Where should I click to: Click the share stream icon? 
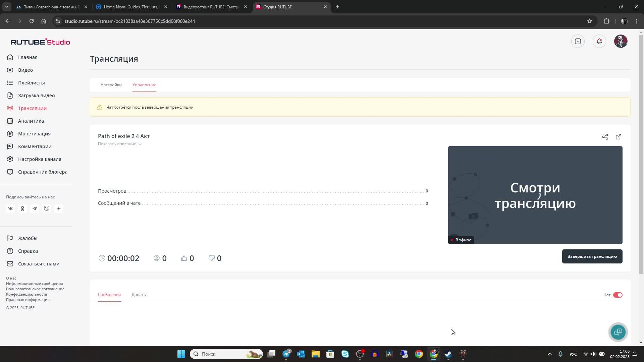pyautogui.click(x=605, y=137)
